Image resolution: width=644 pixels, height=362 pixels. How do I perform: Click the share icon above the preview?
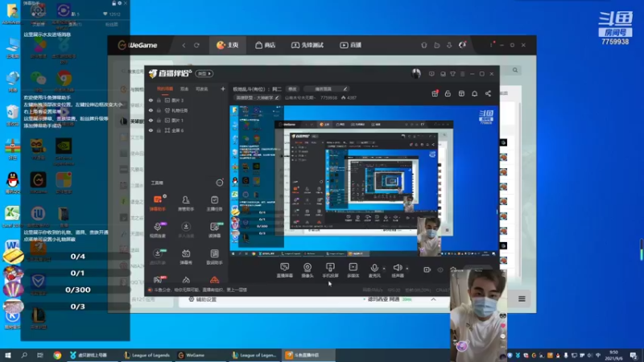tap(488, 93)
